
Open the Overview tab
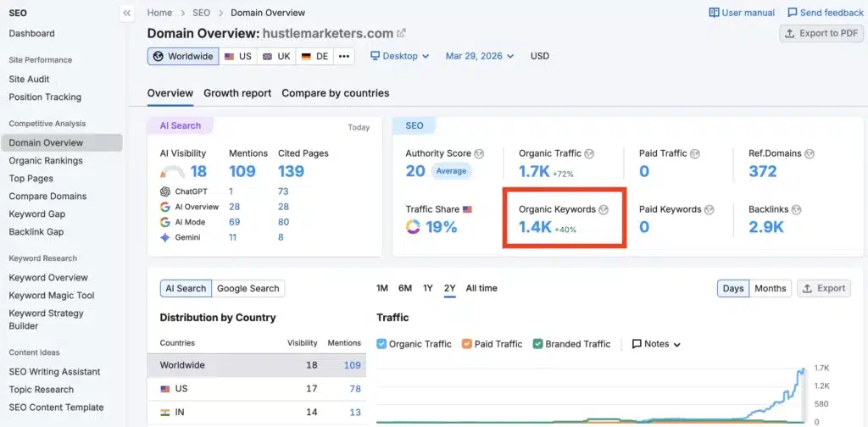click(170, 93)
